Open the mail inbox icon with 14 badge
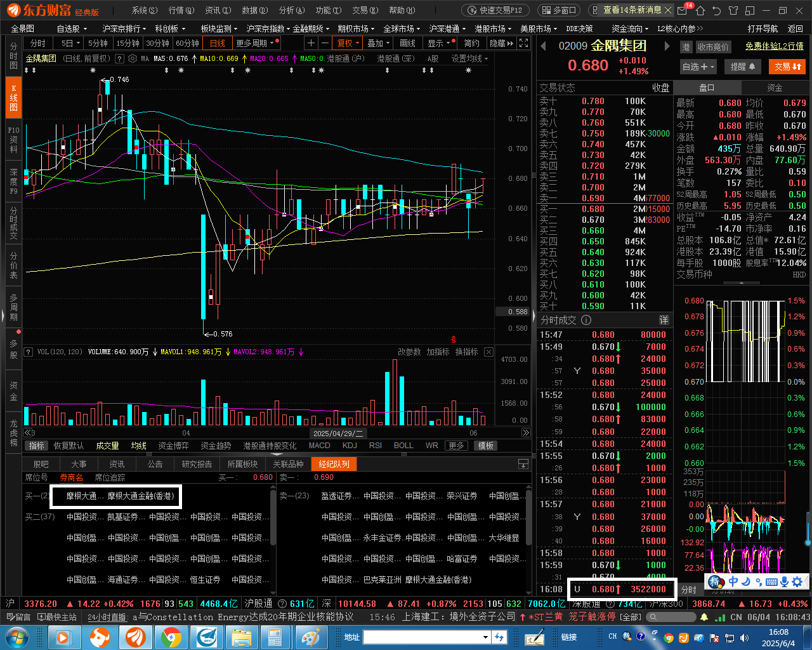The image size is (812, 650). click(683, 10)
